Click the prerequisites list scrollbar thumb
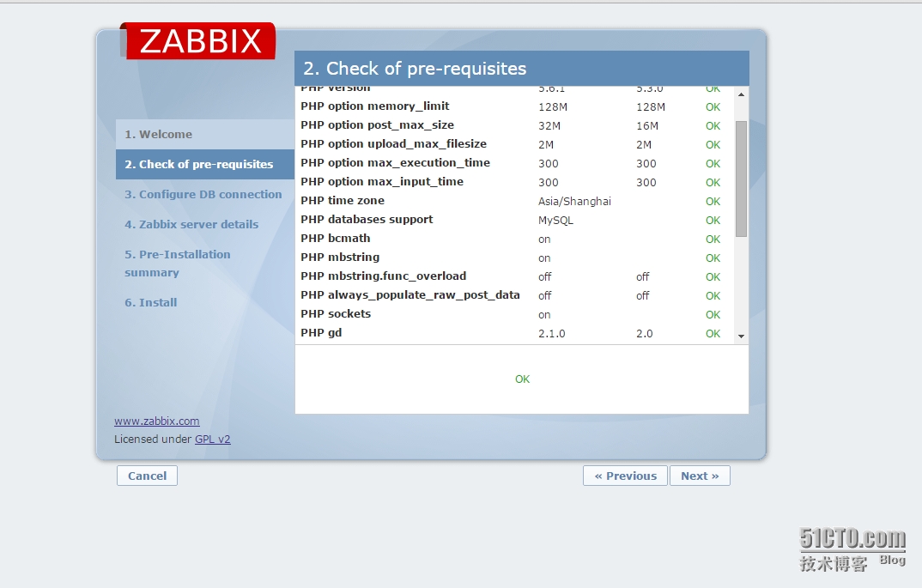922x588 pixels. point(741,179)
